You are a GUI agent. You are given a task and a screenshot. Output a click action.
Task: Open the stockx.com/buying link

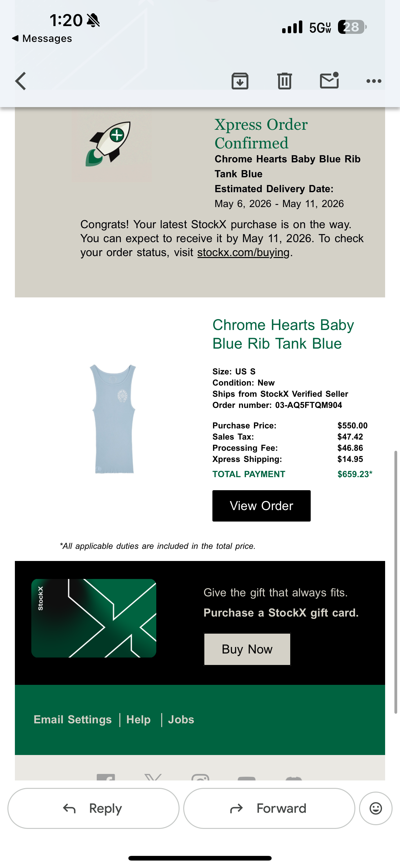[243, 252]
